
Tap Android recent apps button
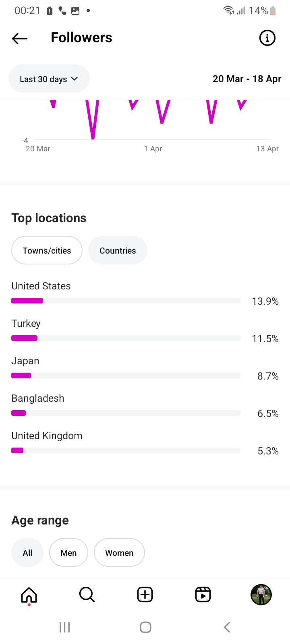point(64,627)
